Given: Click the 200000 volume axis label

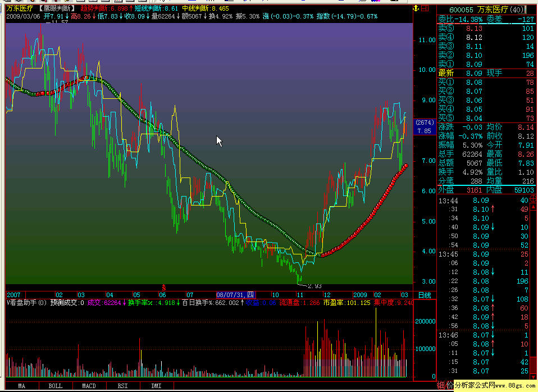Looking at the screenshot, I should click(x=425, y=321).
